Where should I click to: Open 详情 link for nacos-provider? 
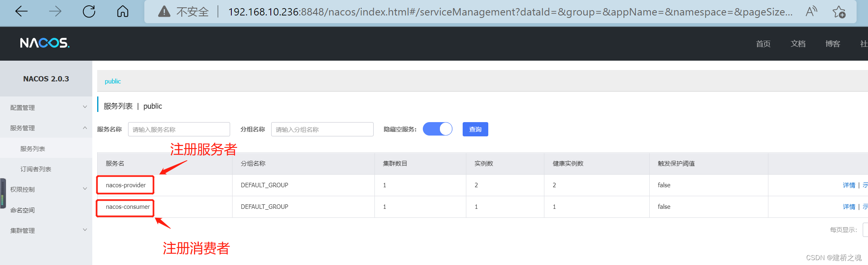[849, 185]
